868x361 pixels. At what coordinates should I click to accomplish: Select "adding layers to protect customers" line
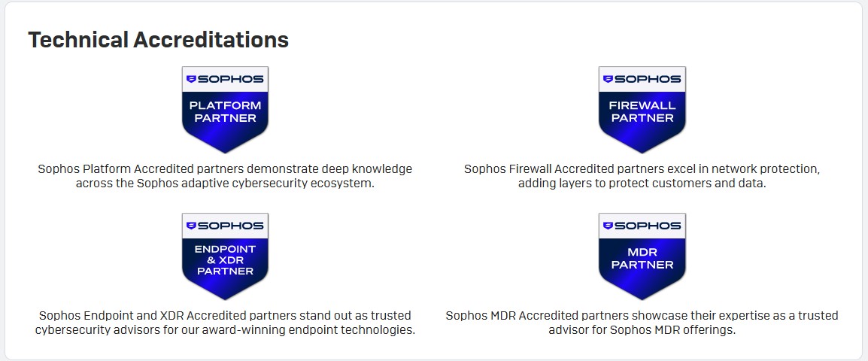coord(642,184)
